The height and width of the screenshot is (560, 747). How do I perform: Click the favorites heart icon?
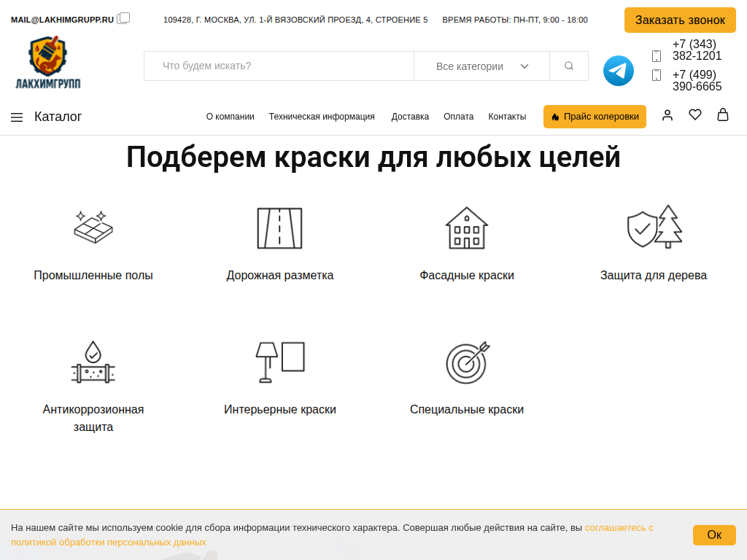695,114
